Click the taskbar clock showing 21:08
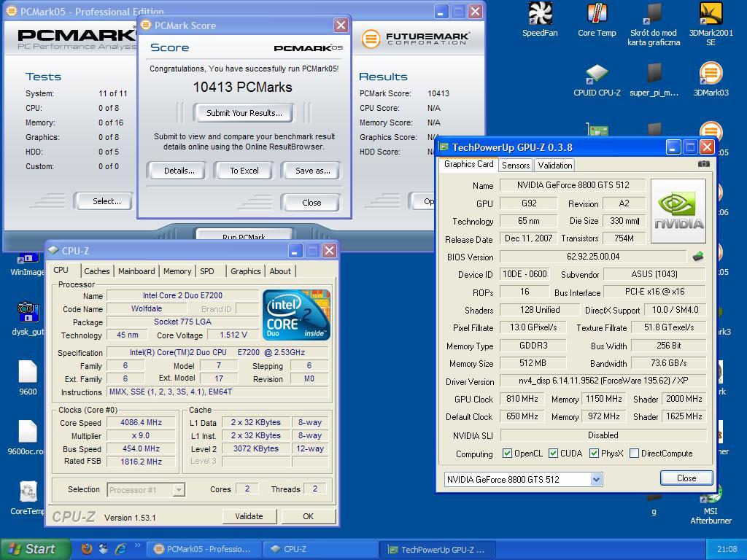 [727, 549]
